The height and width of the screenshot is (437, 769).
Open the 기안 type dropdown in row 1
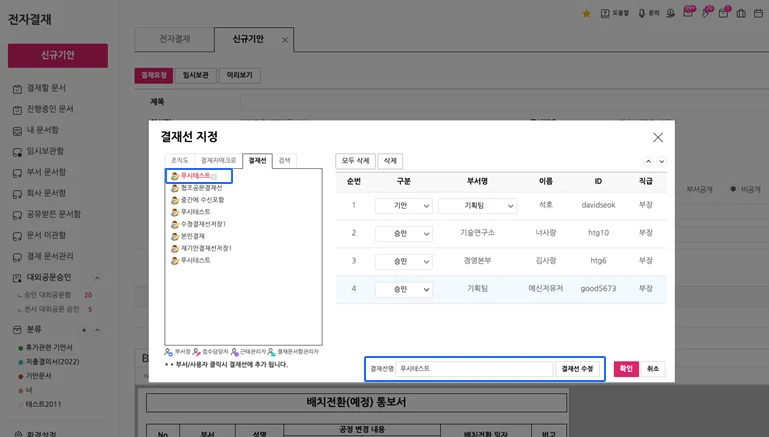403,206
